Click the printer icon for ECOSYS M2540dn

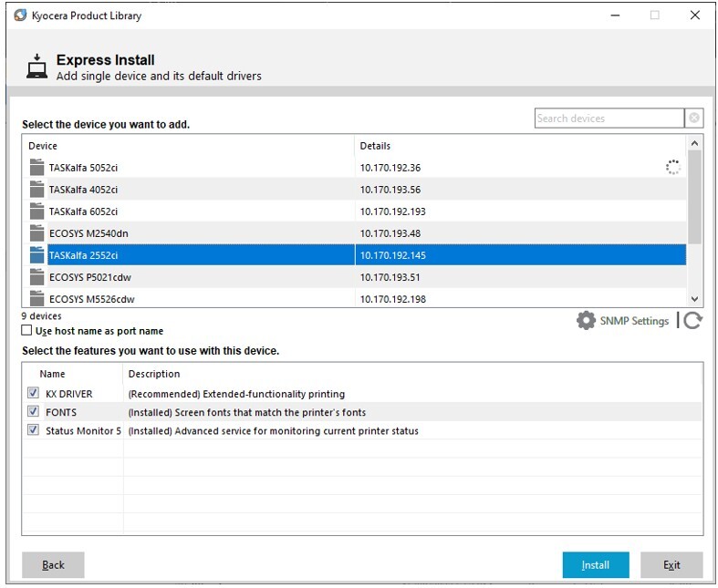click(36, 232)
